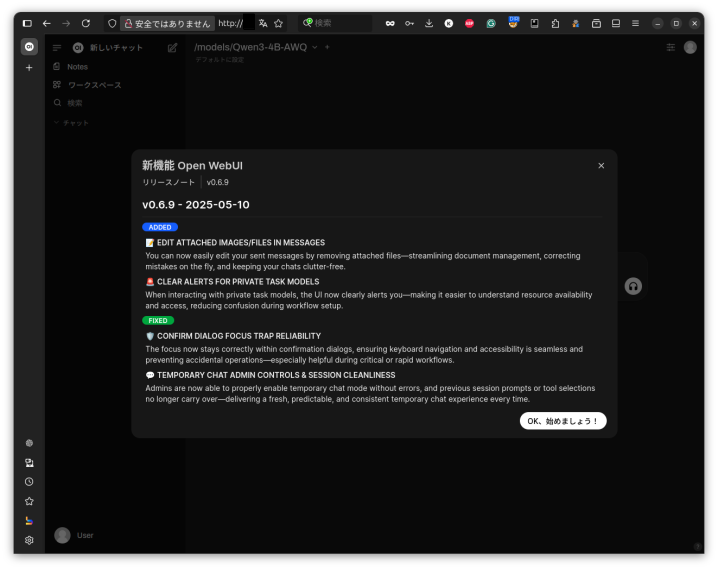Open the browser hamburger application menu
This screenshot has height=569, width=718.
636,23
